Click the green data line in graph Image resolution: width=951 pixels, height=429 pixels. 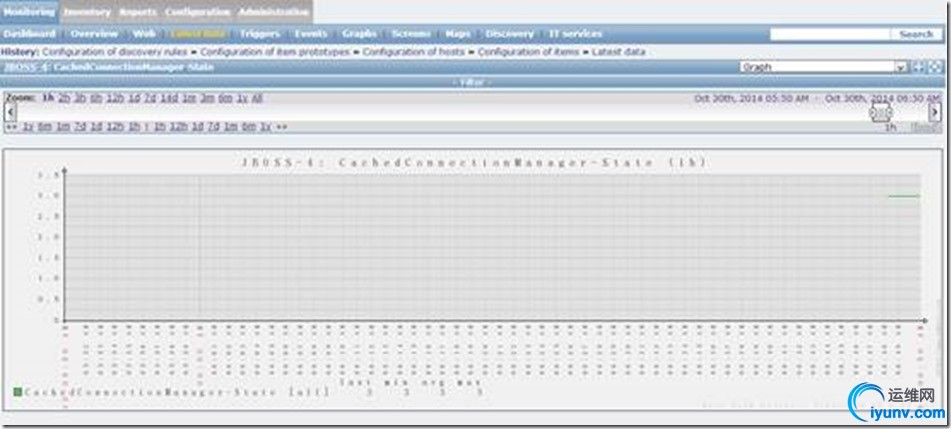coord(904,195)
